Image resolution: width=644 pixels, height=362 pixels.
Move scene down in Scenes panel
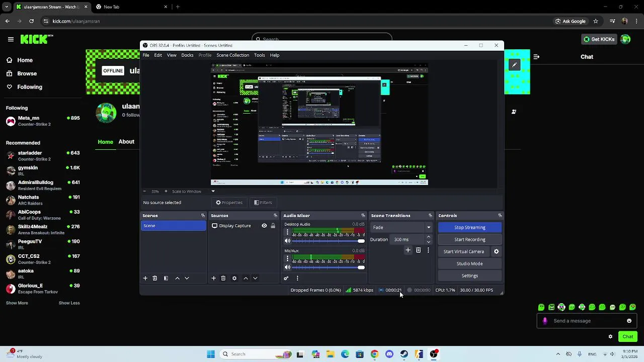pos(187,278)
